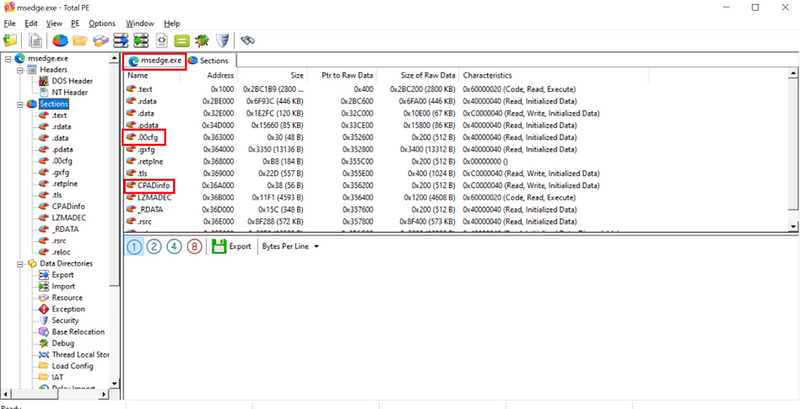Click the green equals-sign toolbar icon
Viewport: 800px width, 409px height.
point(182,40)
